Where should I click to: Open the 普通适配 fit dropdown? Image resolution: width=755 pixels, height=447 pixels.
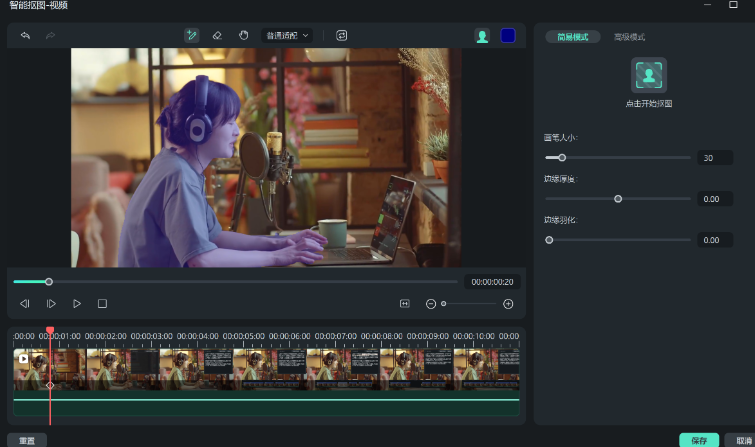tap(288, 36)
